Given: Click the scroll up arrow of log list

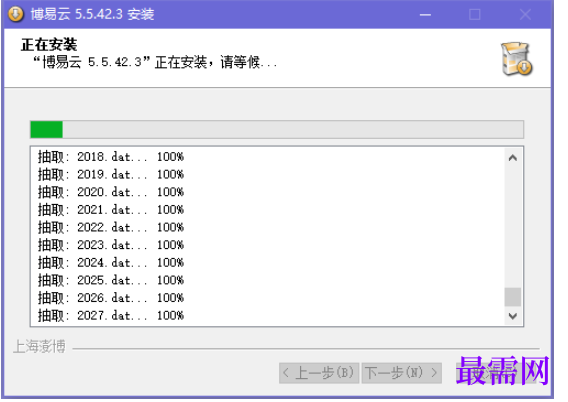Looking at the screenshot, I should click(513, 158).
